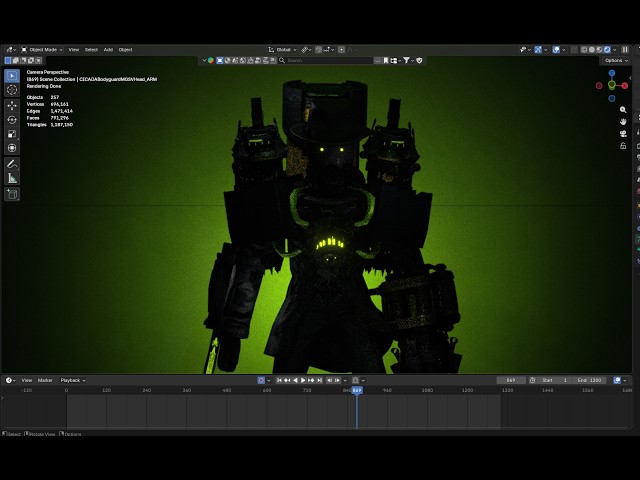Image resolution: width=640 pixels, height=480 pixels.
Task: Select the Move tool
Action: 12,105
